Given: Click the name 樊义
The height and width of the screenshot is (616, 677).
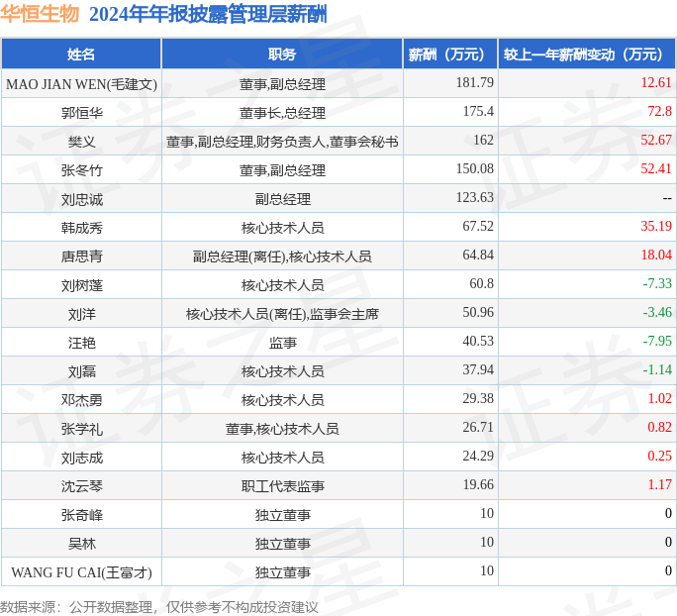Looking at the screenshot, I should (81, 142).
